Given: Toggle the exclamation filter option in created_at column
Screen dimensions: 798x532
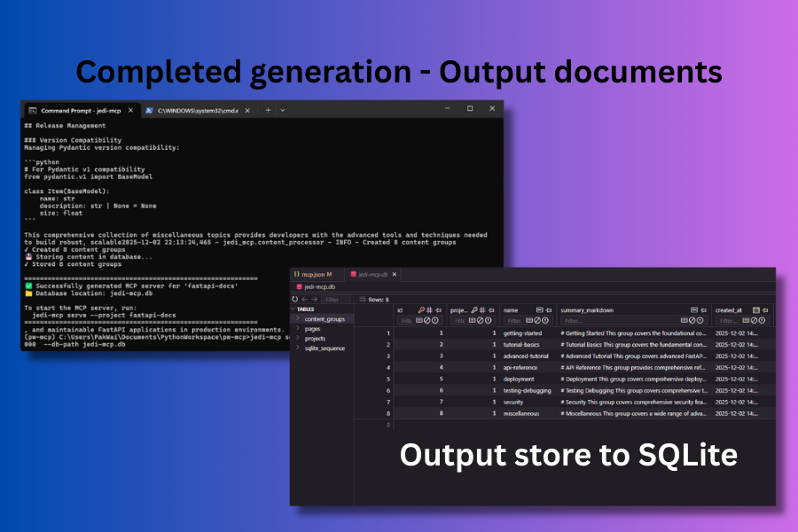Looking at the screenshot, I should click(762, 321).
